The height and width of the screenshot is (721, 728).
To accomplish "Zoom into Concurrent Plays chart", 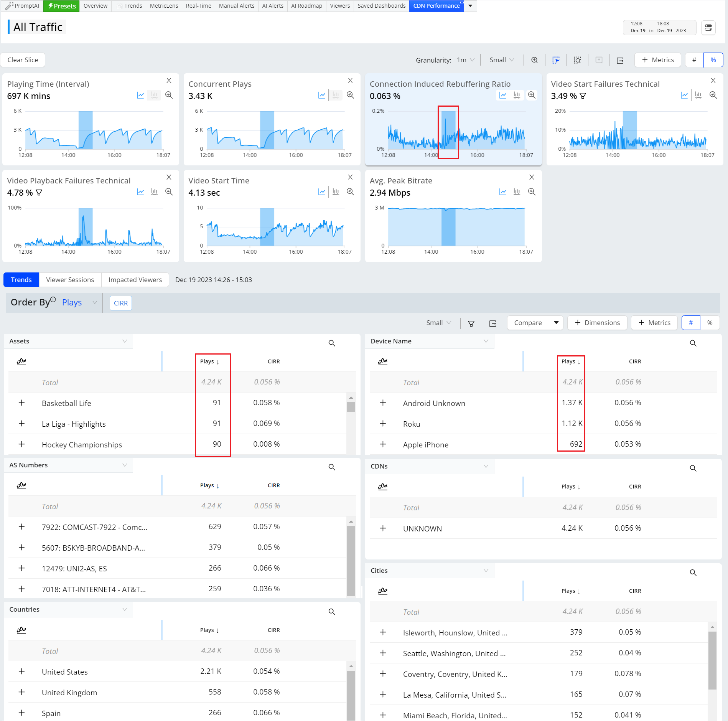I will coord(350,95).
